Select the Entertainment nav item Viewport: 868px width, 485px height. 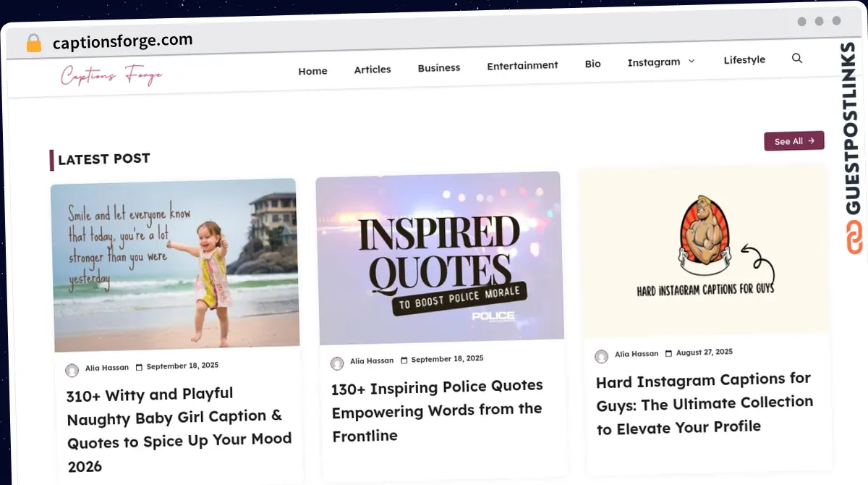coord(522,65)
